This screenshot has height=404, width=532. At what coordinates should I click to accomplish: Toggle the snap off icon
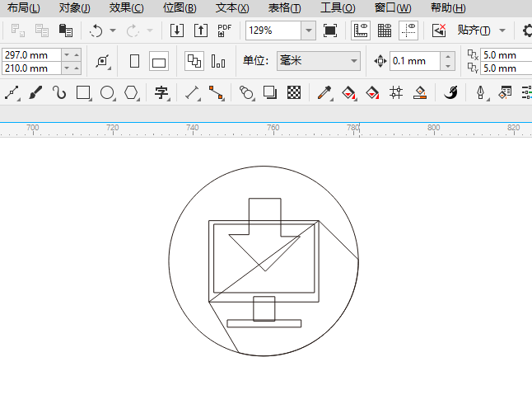[439, 31]
